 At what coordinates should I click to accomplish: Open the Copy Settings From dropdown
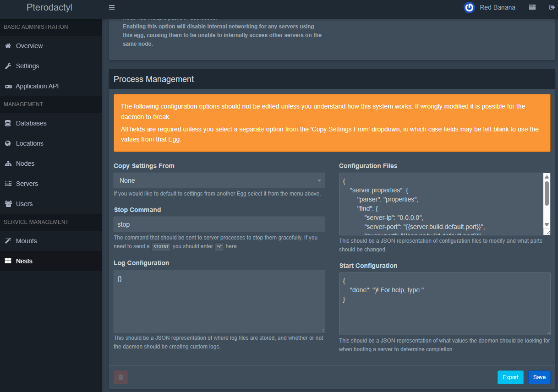click(219, 180)
